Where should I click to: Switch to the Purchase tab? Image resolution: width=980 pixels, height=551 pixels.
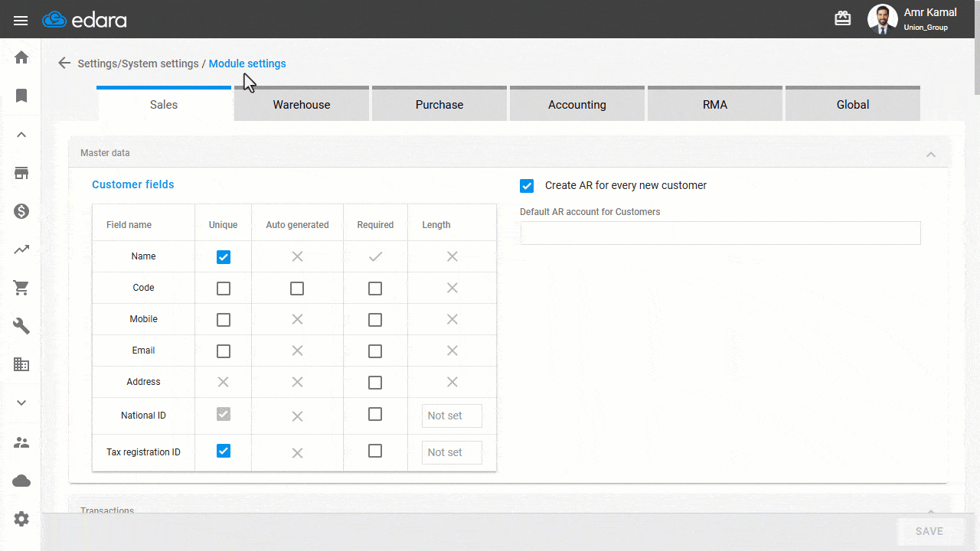click(439, 103)
